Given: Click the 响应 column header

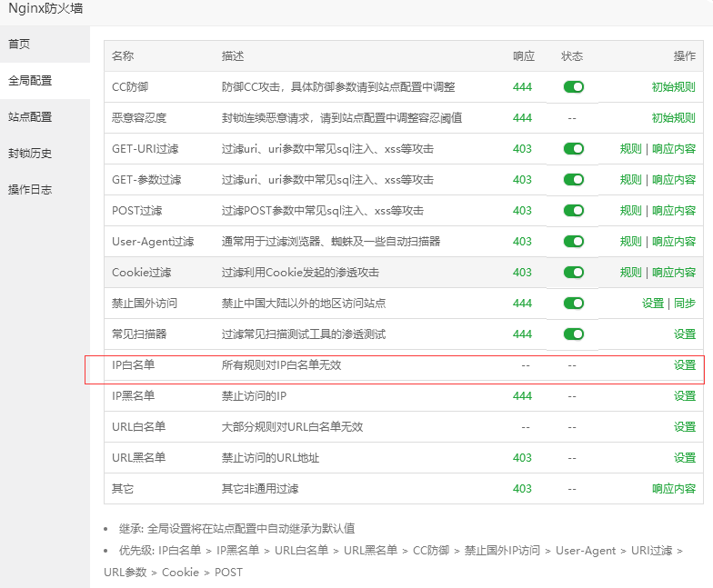Looking at the screenshot, I should tap(524, 56).
